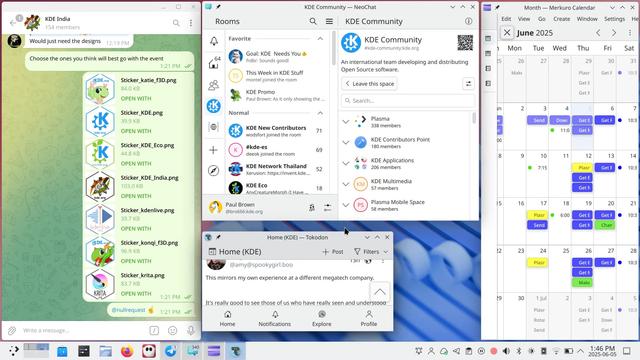Open bot commands icon in message box

pos(154,330)
